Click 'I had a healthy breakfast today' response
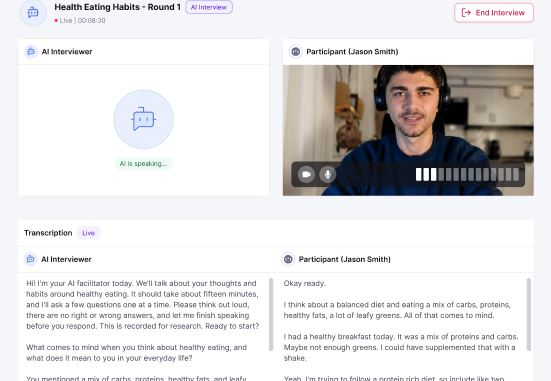551x381 pixels. [401, 347]
